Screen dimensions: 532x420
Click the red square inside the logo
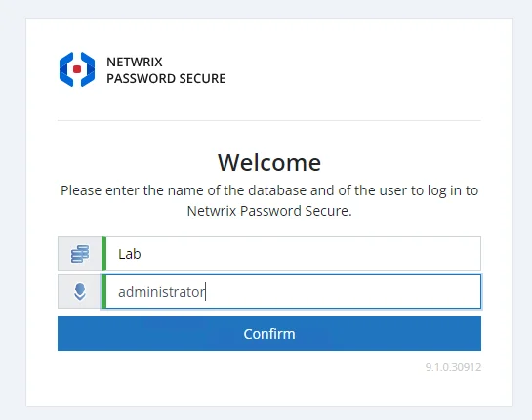click(77, 69)
